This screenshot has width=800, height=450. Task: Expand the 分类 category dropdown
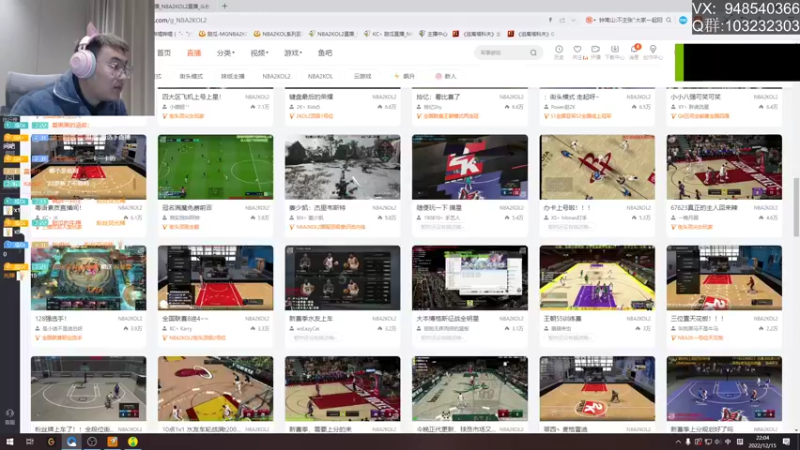tap(226, 53)
